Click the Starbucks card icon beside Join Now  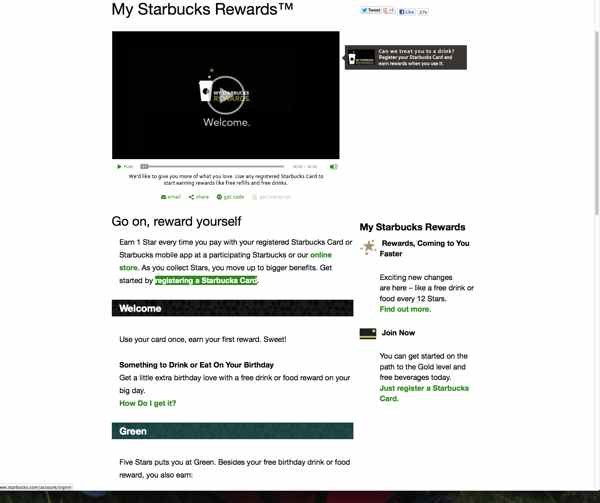(x=368, y=333)
